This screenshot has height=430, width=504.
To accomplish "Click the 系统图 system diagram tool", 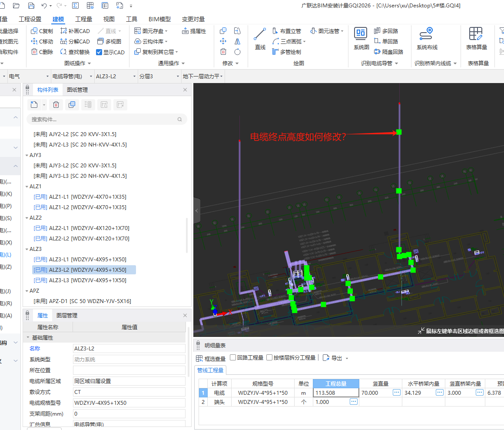I will (361, 39).
